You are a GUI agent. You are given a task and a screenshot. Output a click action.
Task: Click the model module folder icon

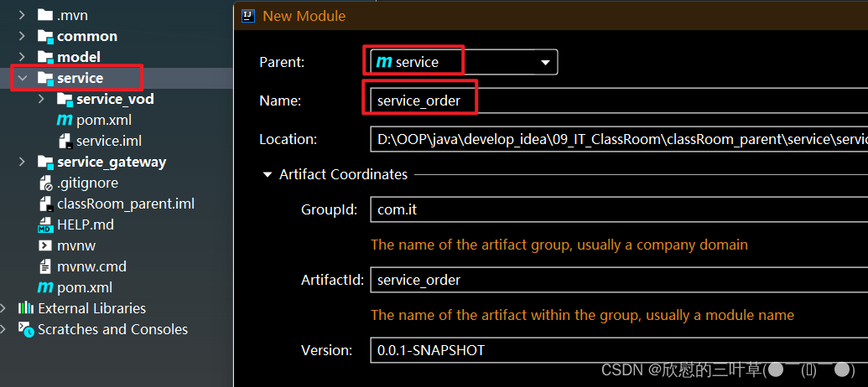click(x=45, y=58)
